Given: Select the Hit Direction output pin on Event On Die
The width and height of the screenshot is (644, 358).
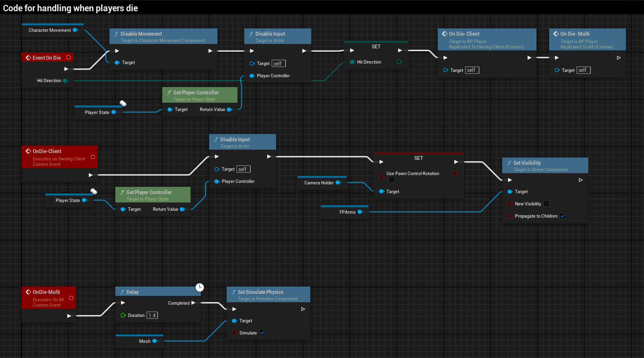Looking at the screenshot, I should pyautogui.click(x=65, y=81).
